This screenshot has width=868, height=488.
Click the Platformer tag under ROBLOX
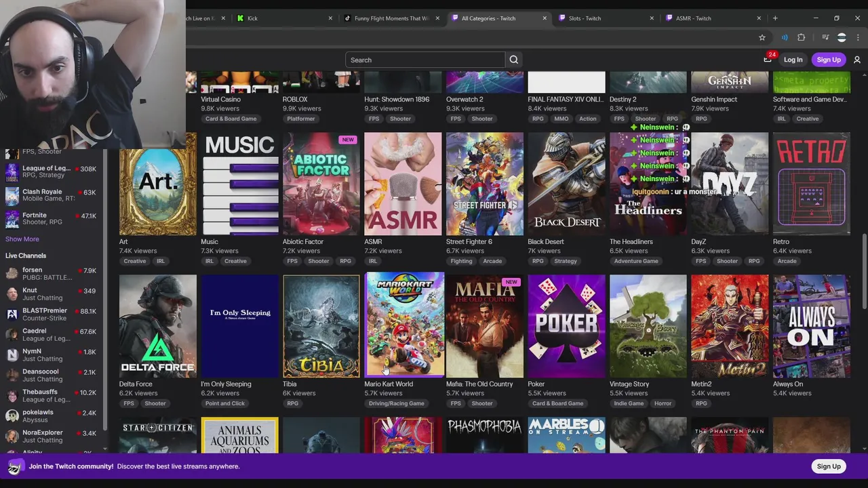301,119
